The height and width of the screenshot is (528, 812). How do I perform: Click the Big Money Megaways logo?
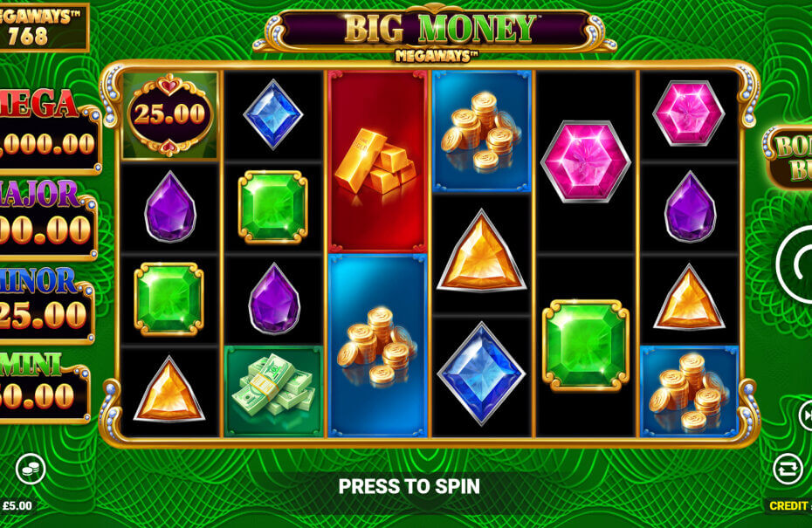[x=436, y=33]
